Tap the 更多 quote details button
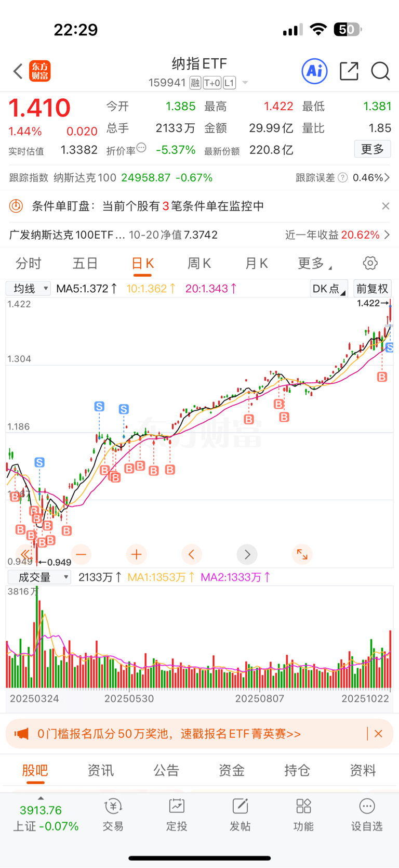399x868 pixels. click(x=373, y=149)
